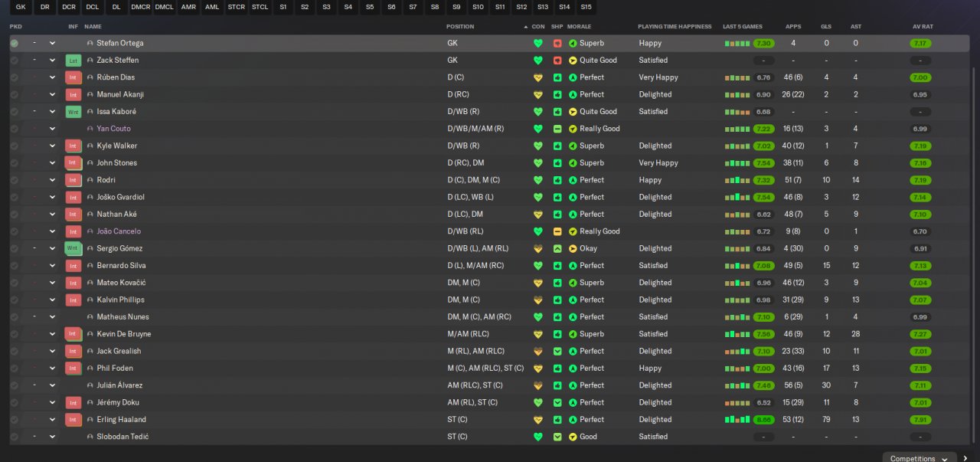Click the Wnt badge next to Issa Kaboré
This screenshot has width=980, height=462.
pyautogui.click(x=73, y=112)
